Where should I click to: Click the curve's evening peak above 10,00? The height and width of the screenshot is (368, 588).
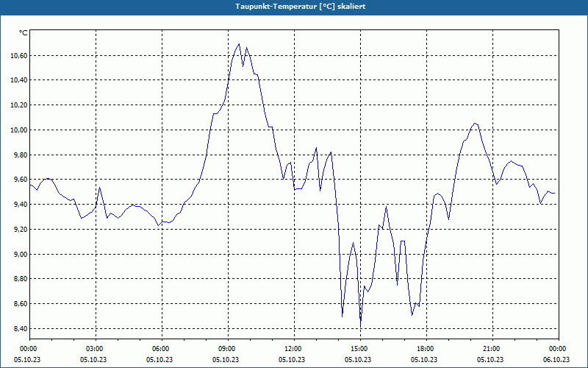tap(475, 123)
